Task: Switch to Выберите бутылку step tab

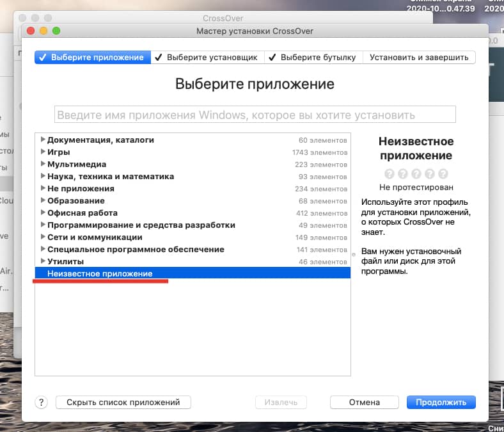Action: coord(313,57)
